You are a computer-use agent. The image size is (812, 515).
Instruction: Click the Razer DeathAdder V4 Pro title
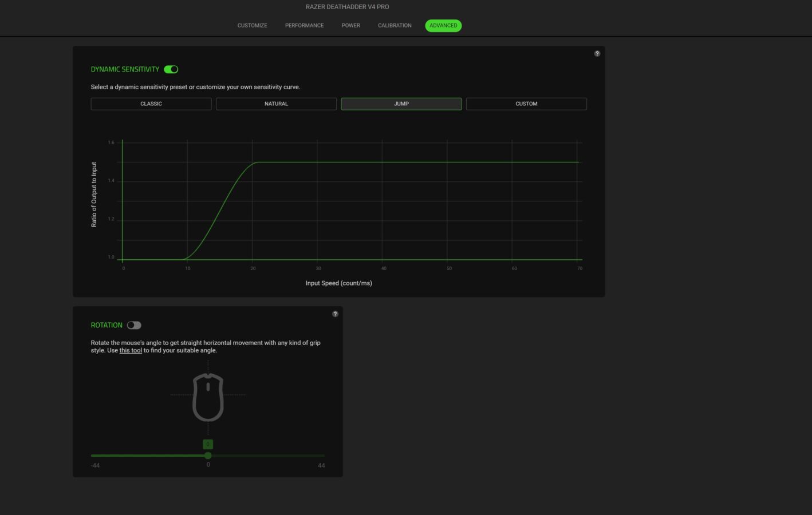click(x=348, y=7)
